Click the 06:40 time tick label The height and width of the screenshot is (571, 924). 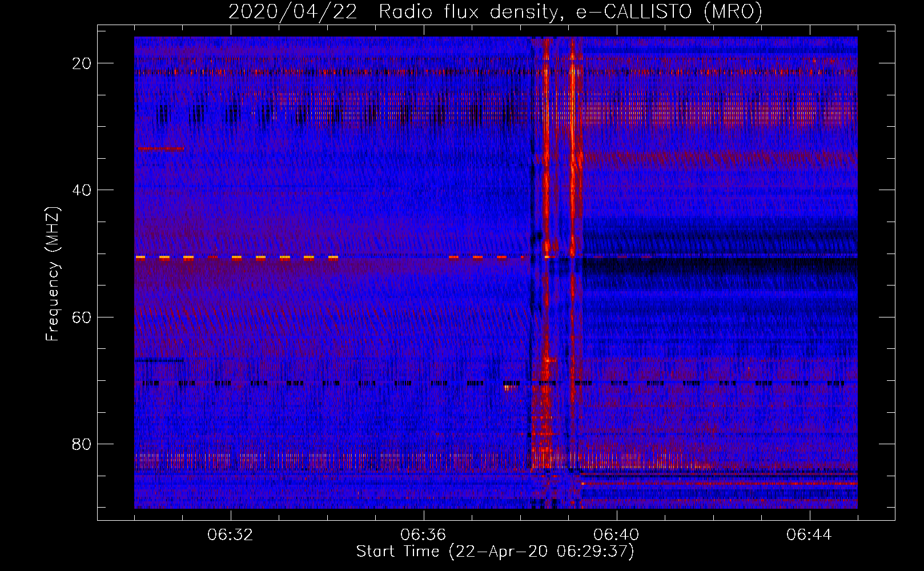[x=616, y=535]
